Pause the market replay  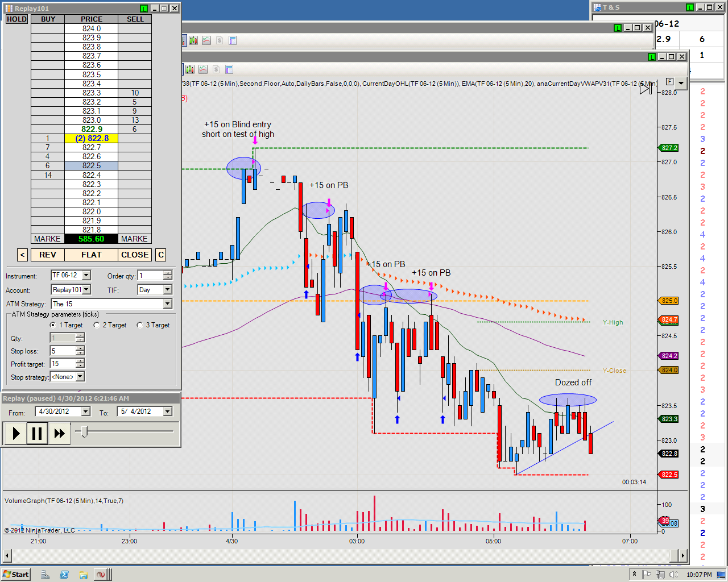point(37,434)
